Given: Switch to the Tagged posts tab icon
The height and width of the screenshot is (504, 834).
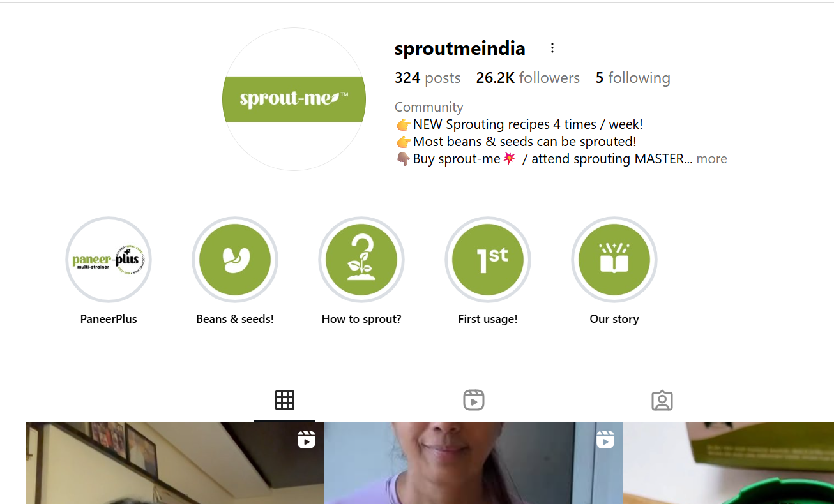Looking at the screenshot, I should coord(662,400).
